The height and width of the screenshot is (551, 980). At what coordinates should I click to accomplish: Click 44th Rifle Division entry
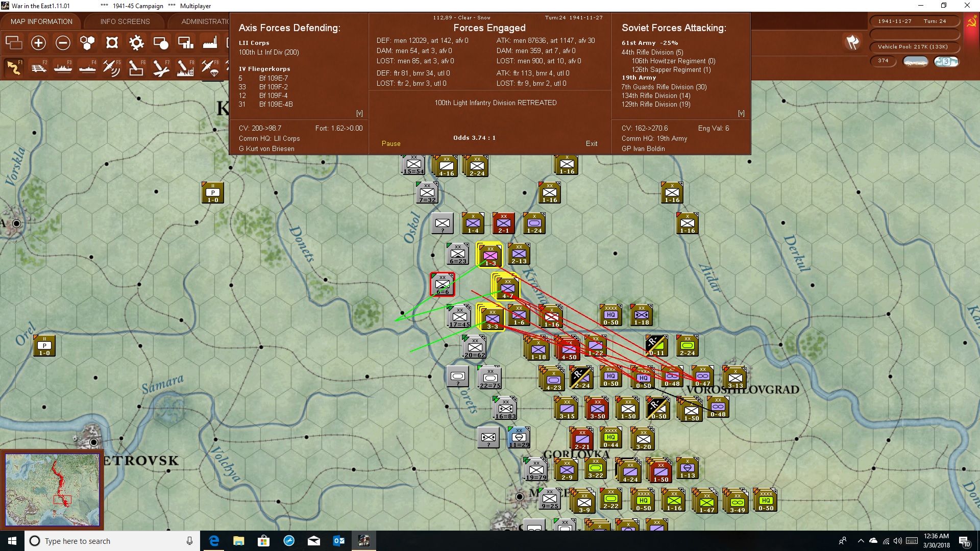point(652,53)
